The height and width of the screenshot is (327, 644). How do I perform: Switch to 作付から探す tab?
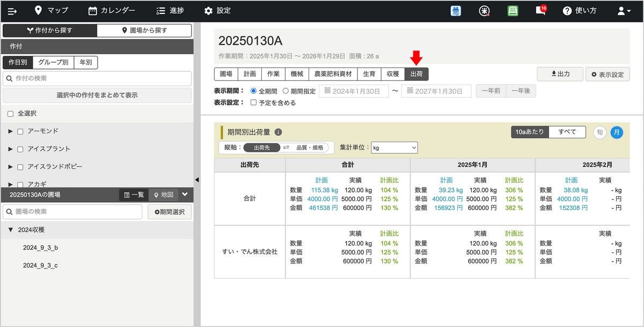(x=50, y=31)
